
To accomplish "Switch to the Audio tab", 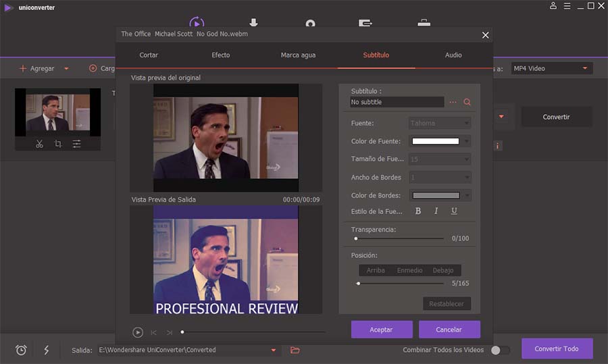I will tap(453, 55).
